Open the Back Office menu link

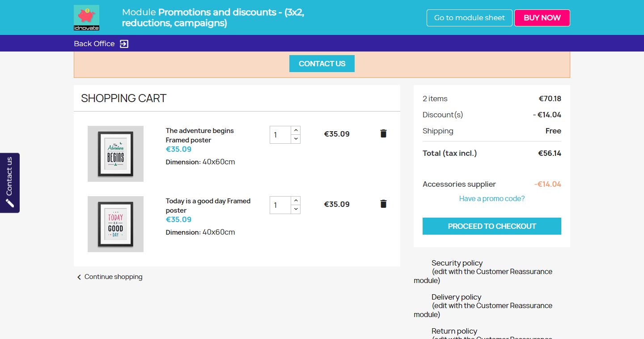[94, 44]
